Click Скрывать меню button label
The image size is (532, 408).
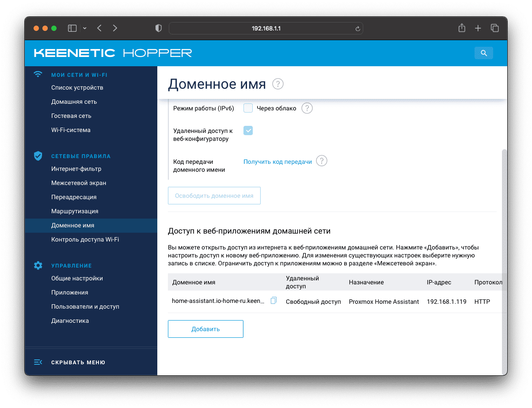click(x=78, y=362)
